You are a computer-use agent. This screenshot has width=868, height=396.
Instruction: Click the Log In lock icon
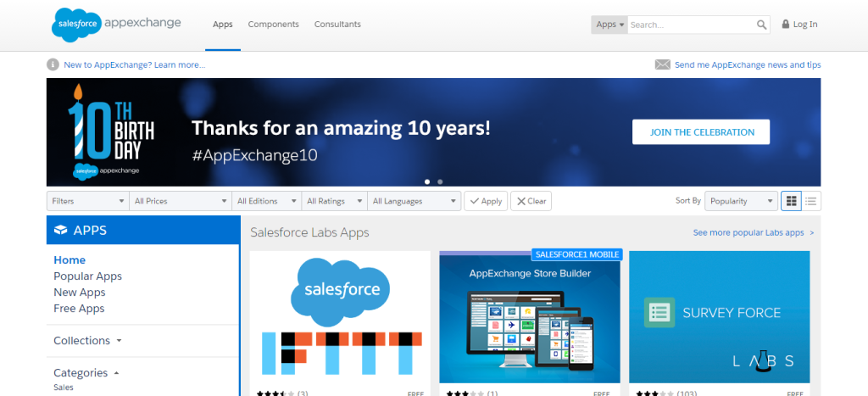786,25
